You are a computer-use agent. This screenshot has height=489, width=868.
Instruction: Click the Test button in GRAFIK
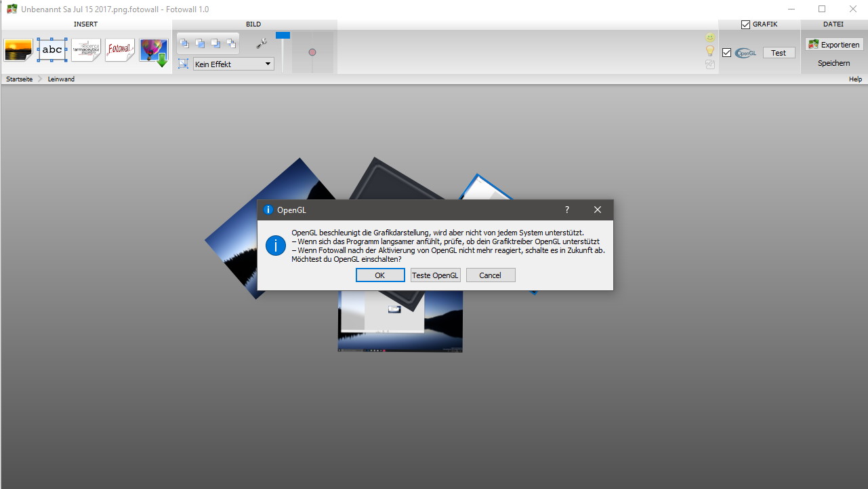click(x=779, y=53)
